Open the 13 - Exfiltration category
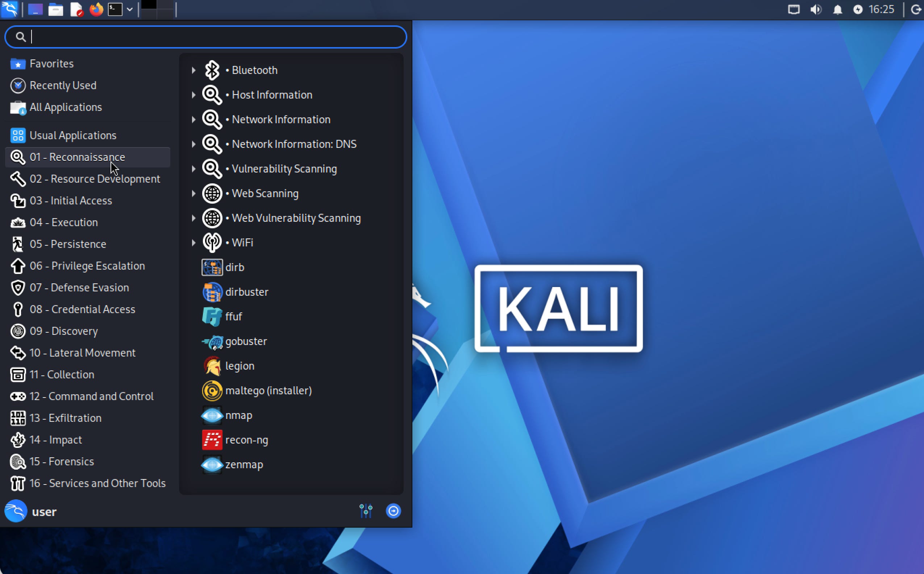 [88, 418]
